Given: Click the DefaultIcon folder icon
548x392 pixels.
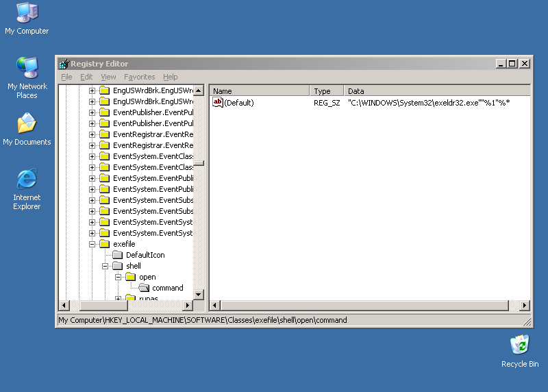Looking at the screenshot, I should pyautogui.click(x=117, y=255).
